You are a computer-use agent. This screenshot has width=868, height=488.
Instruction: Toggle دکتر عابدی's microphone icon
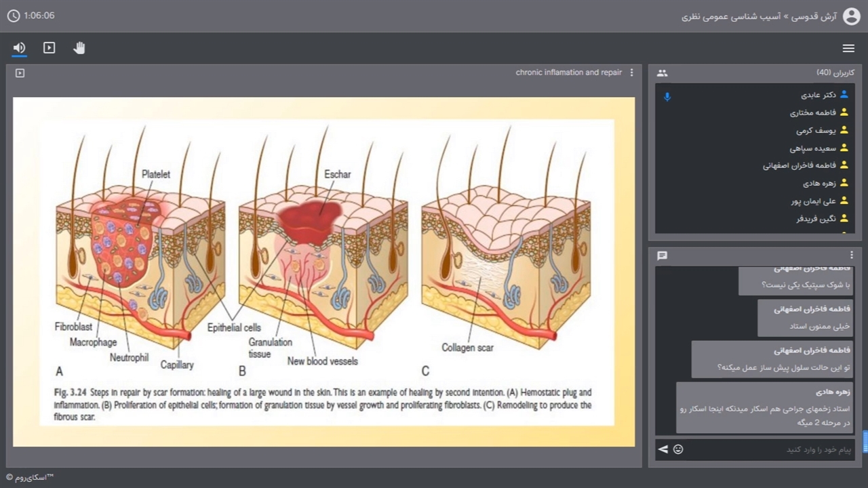click(x=667, y=97)
